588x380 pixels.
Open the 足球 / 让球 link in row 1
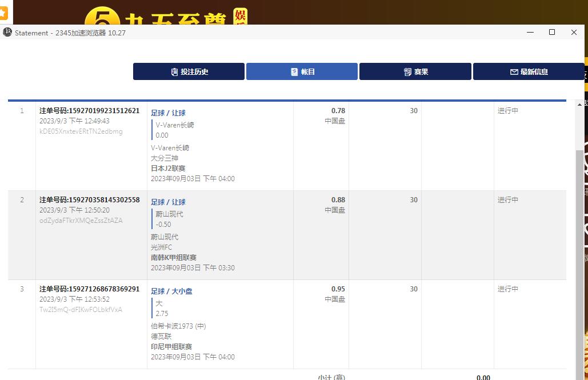pyautogui.click(x=168, y=113)
